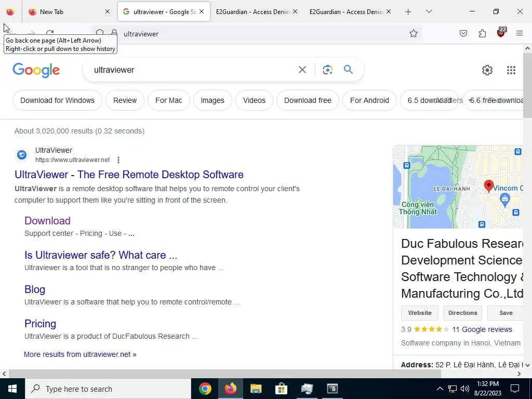Select the ultraviewer Google Search tab

click(x=164, y=11)
